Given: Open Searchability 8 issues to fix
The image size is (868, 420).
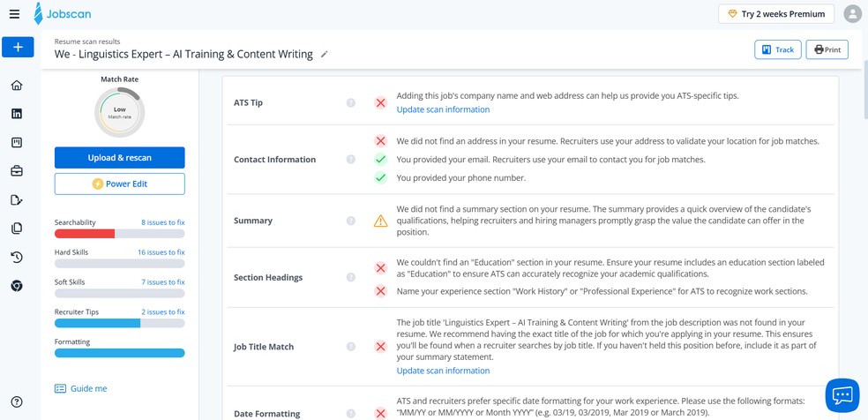Looking at the screenshot, I should click(x=162, y=222).
